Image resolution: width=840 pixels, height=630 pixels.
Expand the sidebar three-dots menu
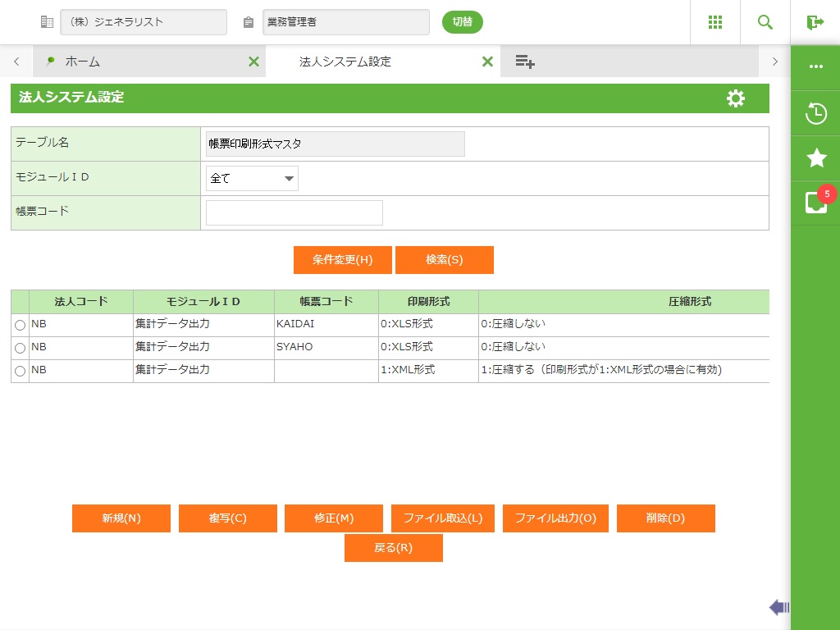click(x=815, y=66)
